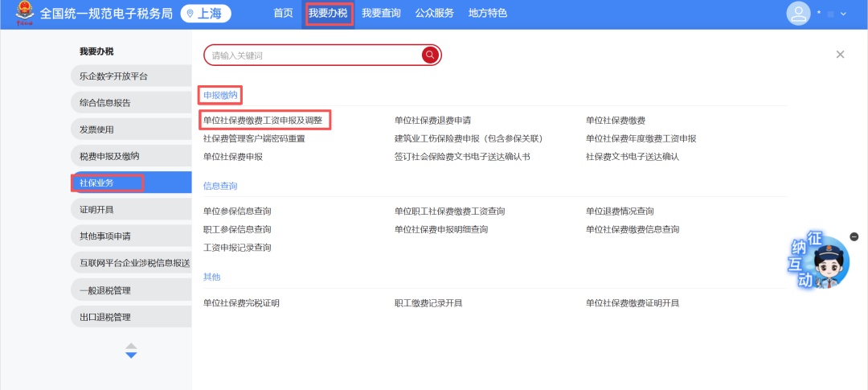Open 单位参保信息查询 link

(237, 211)
